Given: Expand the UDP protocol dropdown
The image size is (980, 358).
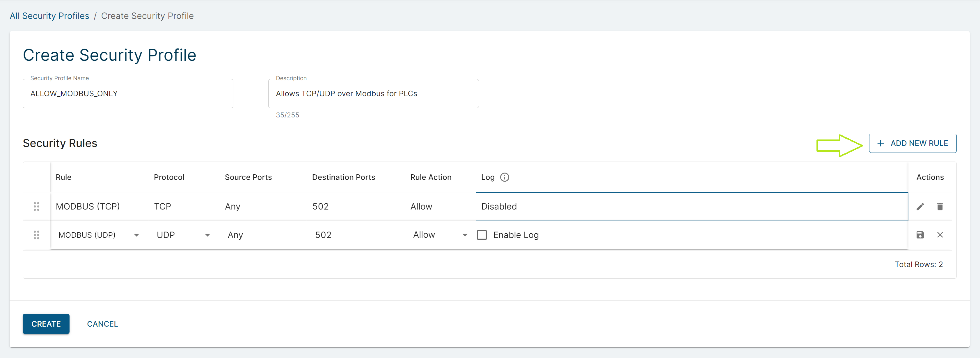Looking at the screenshot, I should point(207,235).
